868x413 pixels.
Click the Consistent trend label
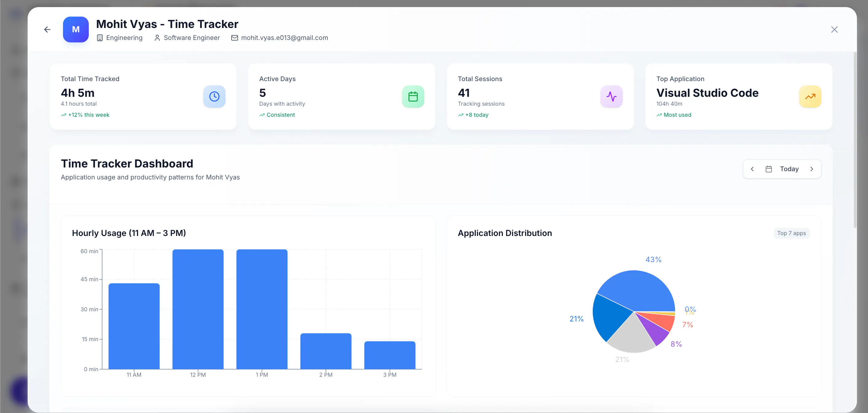click(280, 115)
